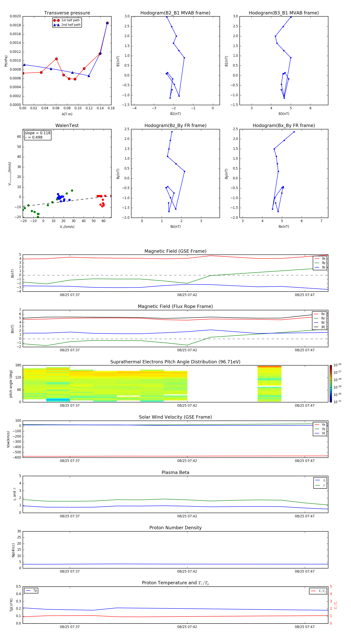Select the 10^-26 colorbar tick label

tap(337, 365)
